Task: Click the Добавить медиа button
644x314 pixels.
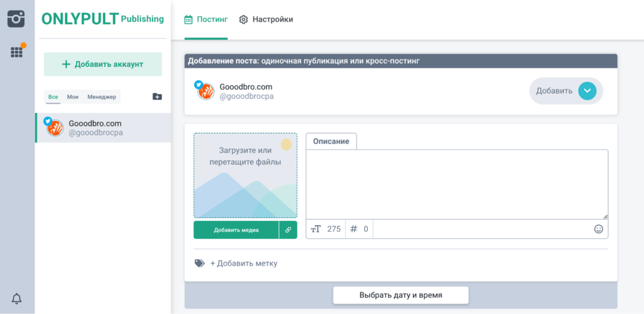Action: (x=236, y=230)
